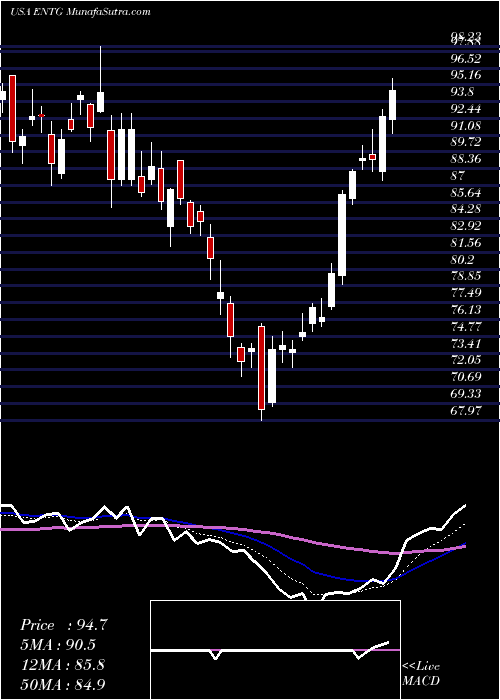Click the last white candle near 93.8
Viewport: 500px width, 700px height.
click(x=392, y=105)
